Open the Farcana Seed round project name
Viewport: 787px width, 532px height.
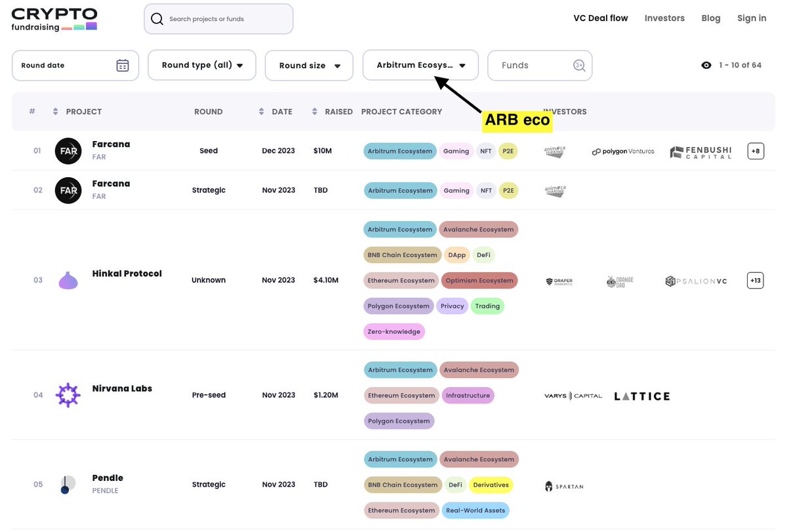point(111,144)
